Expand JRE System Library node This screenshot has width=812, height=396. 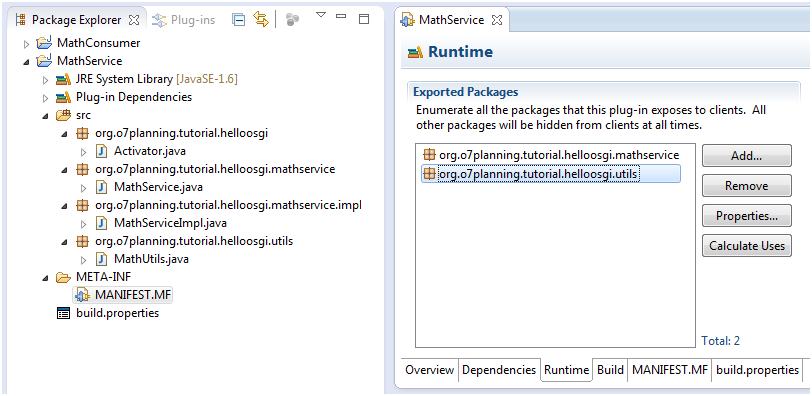pyautogui.click(x=46, y=80)
